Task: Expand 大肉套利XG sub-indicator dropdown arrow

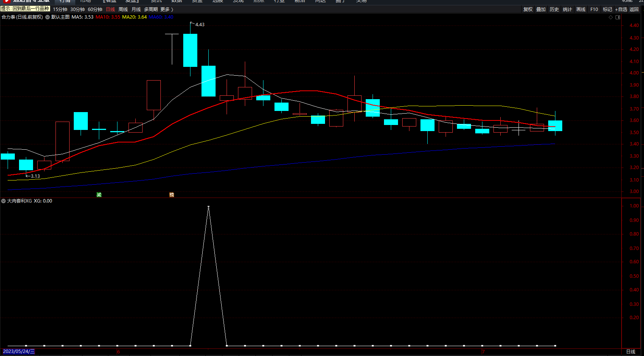Action: tap(3, 201)
